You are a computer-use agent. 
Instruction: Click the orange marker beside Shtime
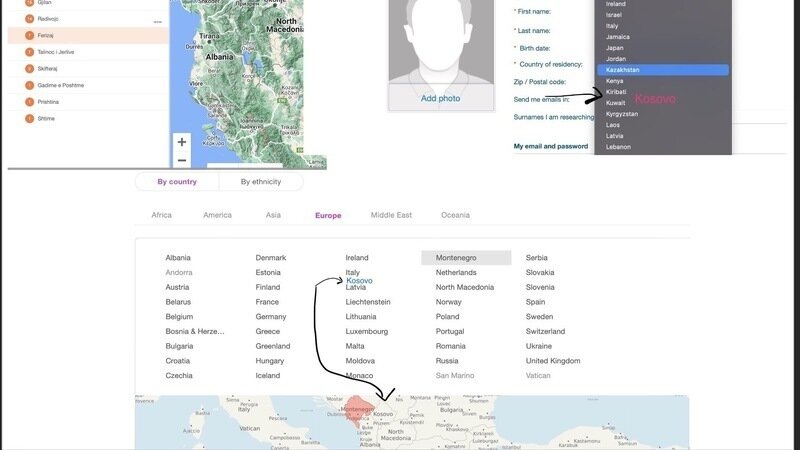click(29, 118)
